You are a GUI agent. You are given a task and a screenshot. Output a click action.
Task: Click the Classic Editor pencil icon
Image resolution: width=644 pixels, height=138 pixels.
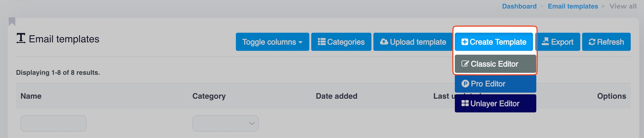465,64
